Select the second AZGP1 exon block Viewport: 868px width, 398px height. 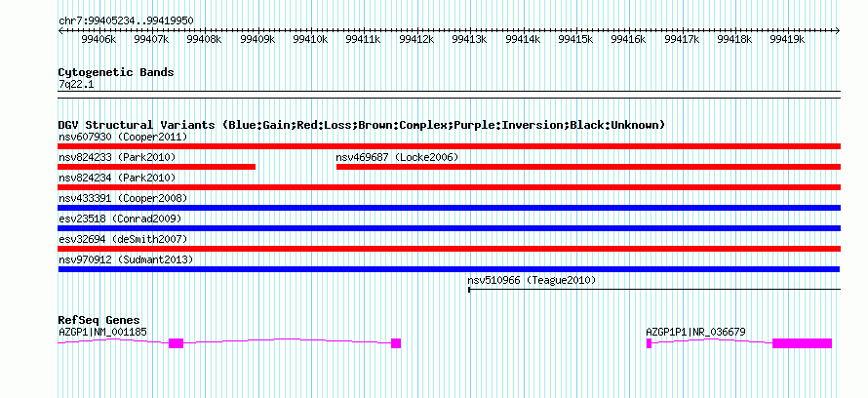tap(396, 343)
